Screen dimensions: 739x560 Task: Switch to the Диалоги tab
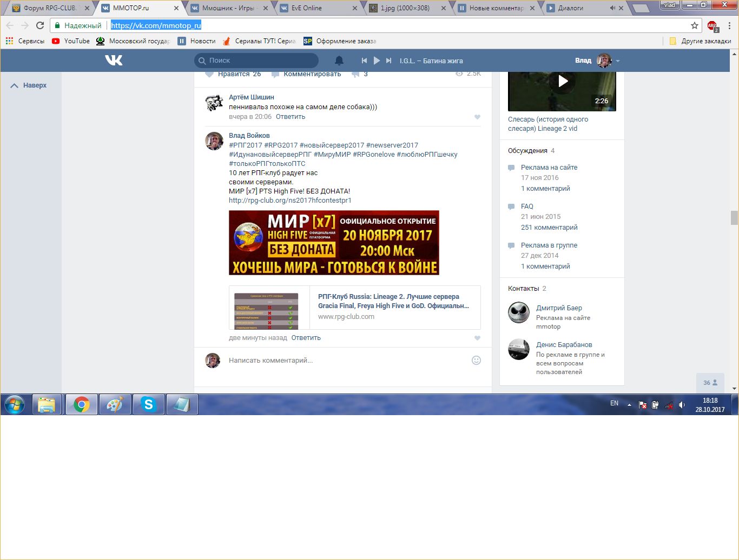click(x=584, y=8)
